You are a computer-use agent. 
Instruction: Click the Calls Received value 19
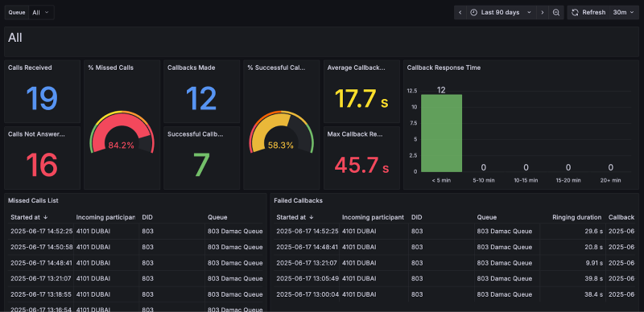coord(42,99)
